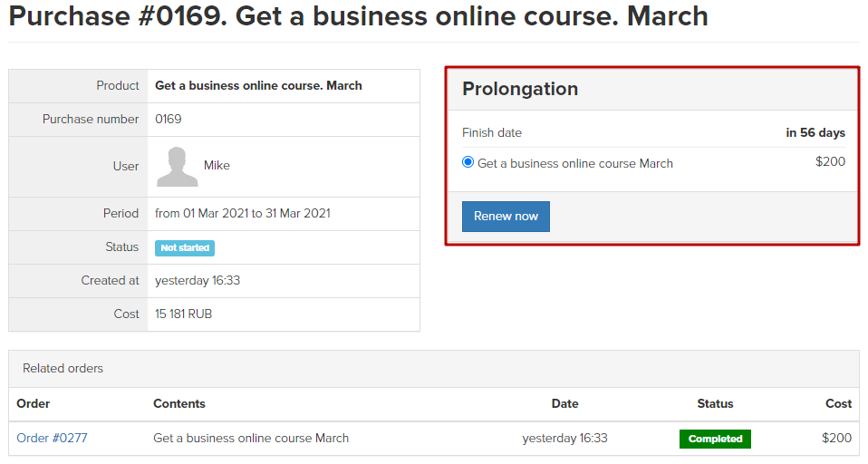This screenshot has width=868, height=464.
Task: Click the Related orders panel heading
Action: coord(63,368)
